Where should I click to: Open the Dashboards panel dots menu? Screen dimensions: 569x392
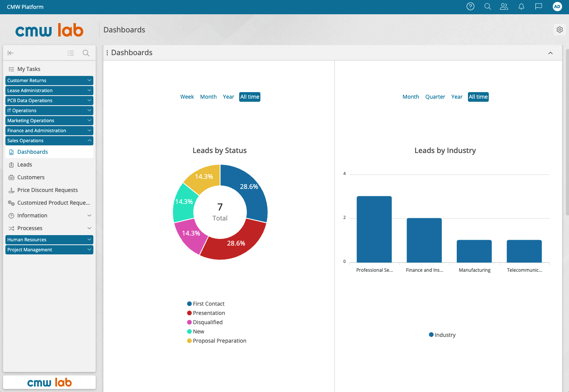tap(107, 53)
